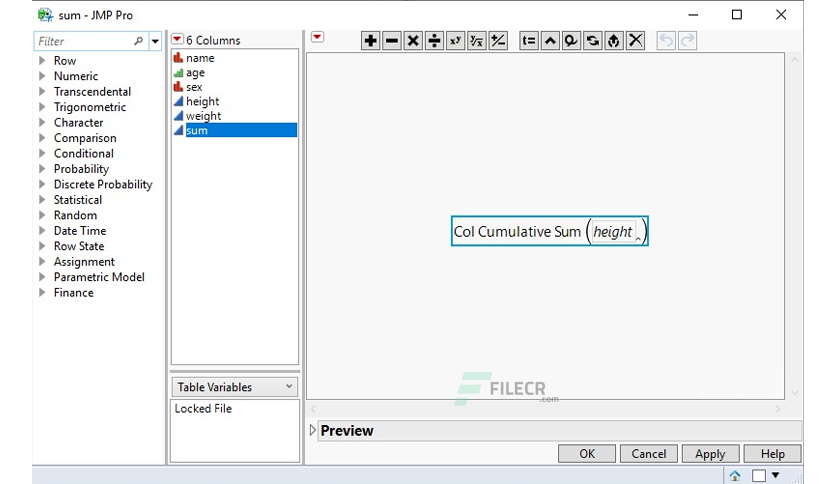Click the Apply button
Viewport: 836px width, 484px height.
pyautogui.click(x=710, y=454)
